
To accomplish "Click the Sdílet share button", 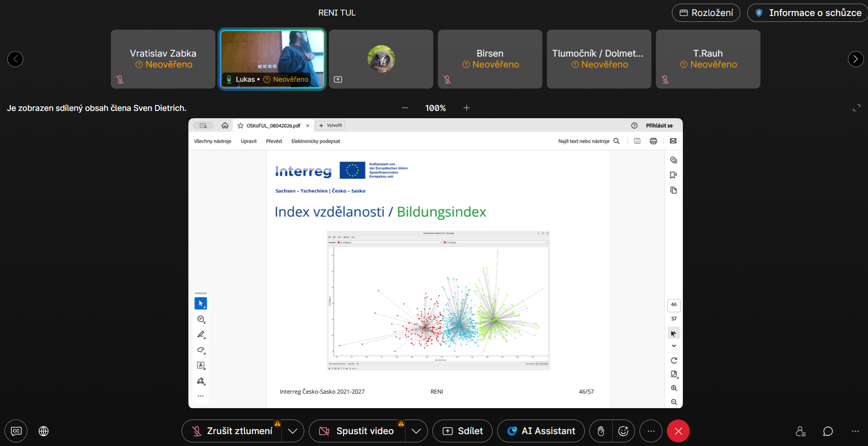I will coord(463,431).
